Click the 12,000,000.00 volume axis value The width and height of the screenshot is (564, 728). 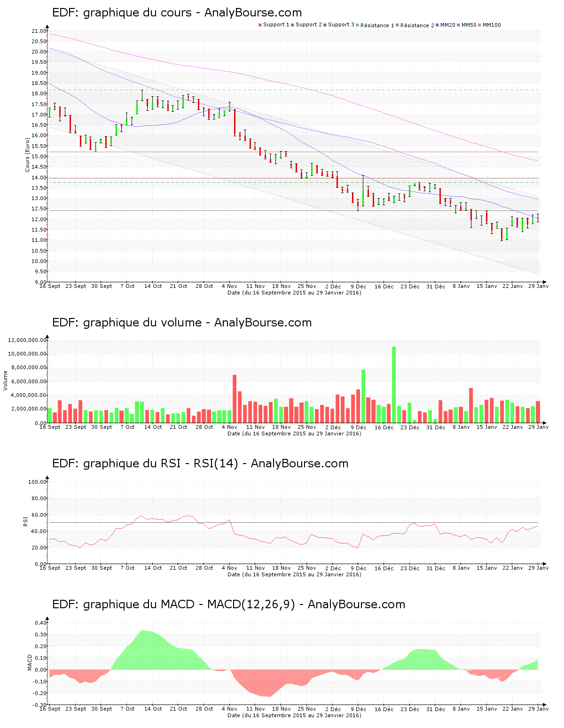pos(27,340)
